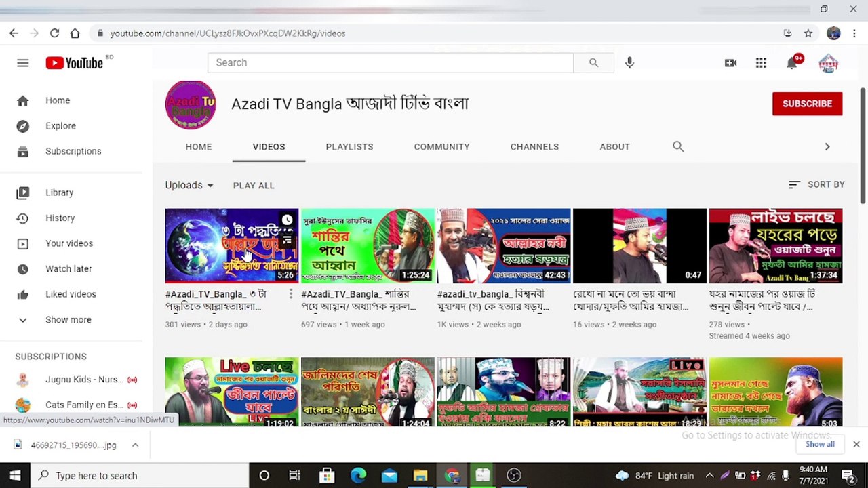Open the Chrome profile icon

click(x=833, y=33)
